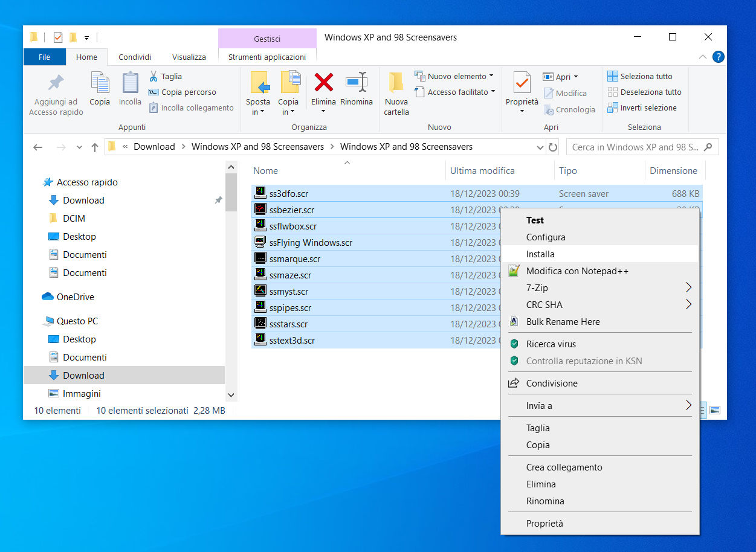Viewport: 756px width, 552px height.
Task: Choose Installa in the context menu
Action: coord(600,254)
